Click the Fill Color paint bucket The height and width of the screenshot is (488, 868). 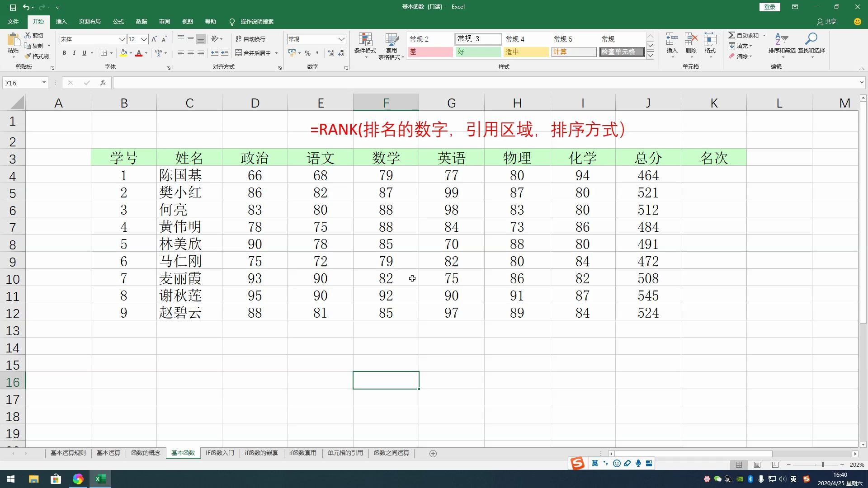point(123,53)
